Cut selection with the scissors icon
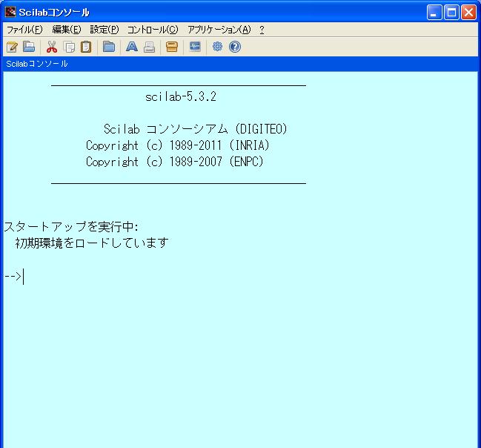 tap(52, 47)
